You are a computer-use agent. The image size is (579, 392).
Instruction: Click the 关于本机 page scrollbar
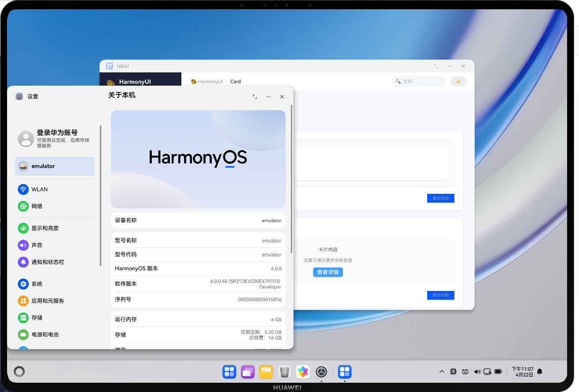[x=291, y=179]
